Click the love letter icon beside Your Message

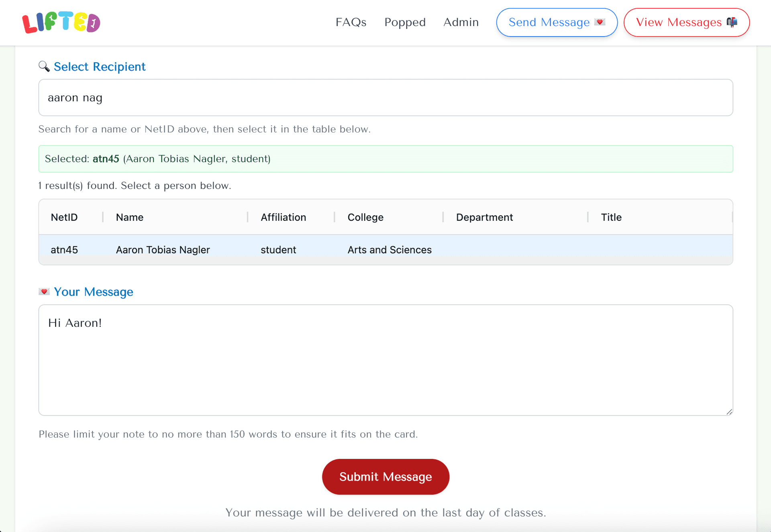tap(44, 291)
